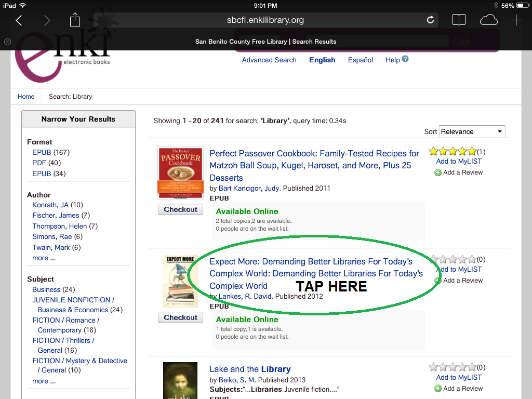
Task: Open author Lankes, R. David link
Action: point(245,297)
